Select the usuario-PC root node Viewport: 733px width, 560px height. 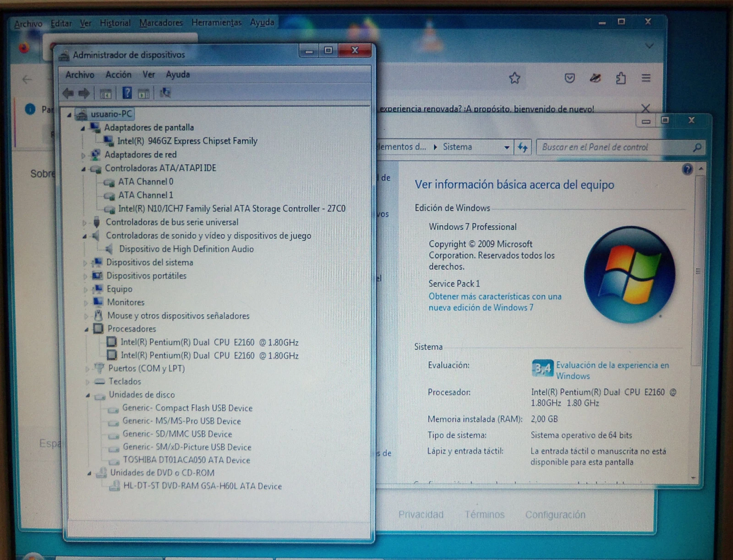pos(111,114)
